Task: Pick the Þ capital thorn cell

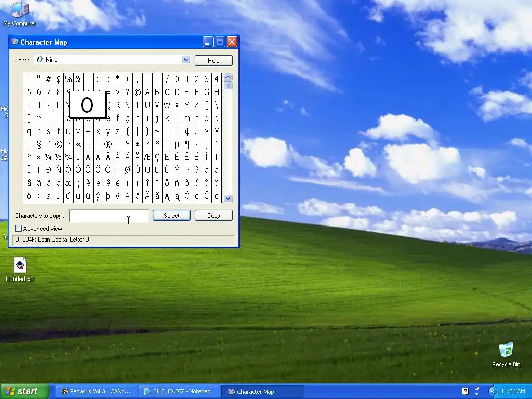Action: point(187,170)
